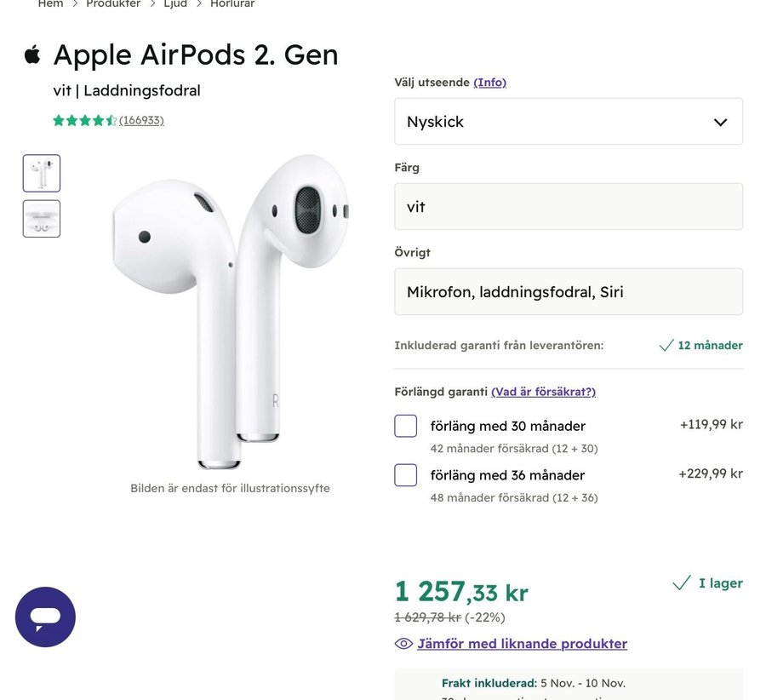Open 'Jämför med liknande produkter' link
The image size is (766, 700).
point(522,644)
